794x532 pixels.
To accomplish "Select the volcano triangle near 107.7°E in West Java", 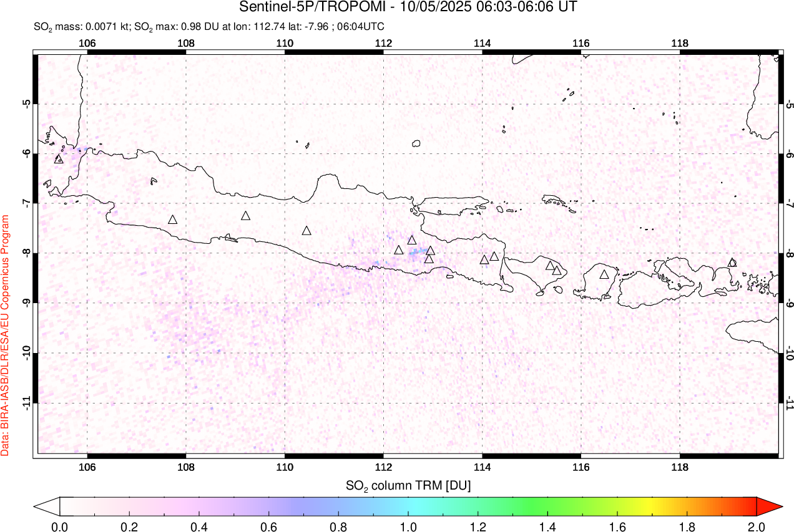I will point(172,220).
